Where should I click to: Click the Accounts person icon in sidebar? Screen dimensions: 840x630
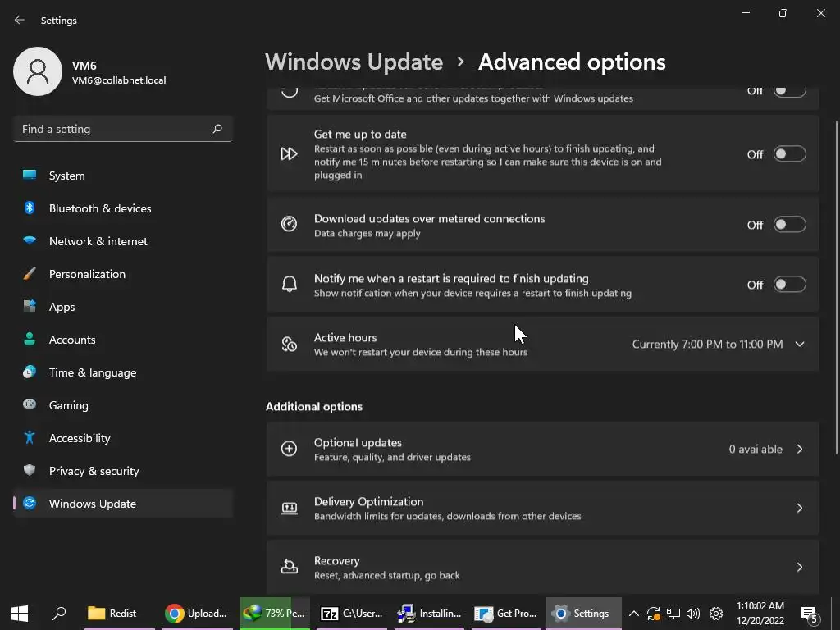30,339
